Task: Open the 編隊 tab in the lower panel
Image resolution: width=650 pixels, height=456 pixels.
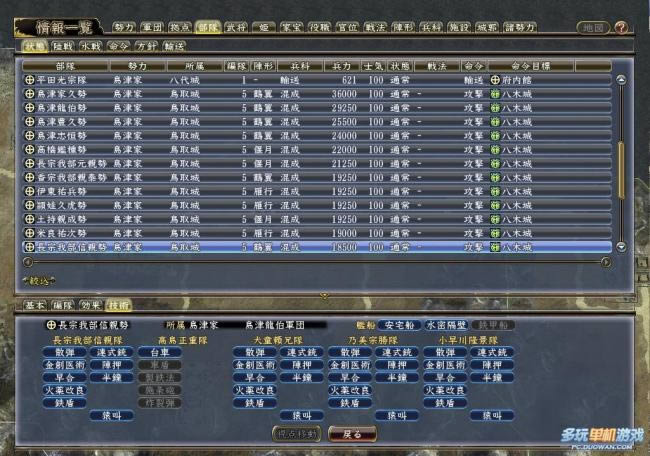Action: point(63,306)
